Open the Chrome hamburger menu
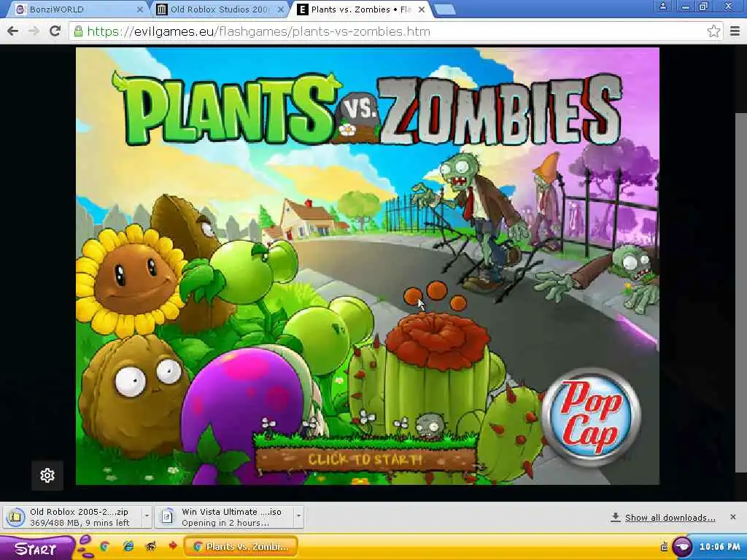Screen dimensions: 747x560 pos(735,31)
